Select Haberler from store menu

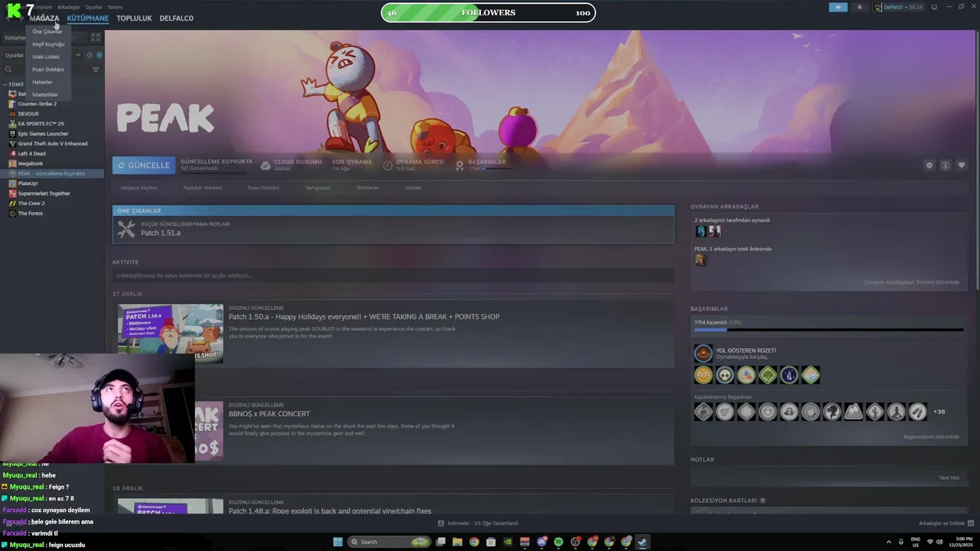click(x=42, y=82)
